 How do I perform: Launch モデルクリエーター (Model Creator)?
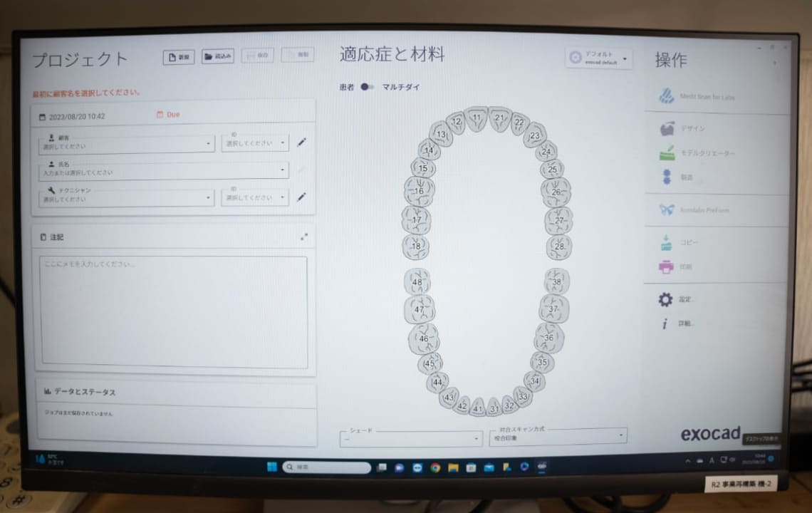click(x=667, y=153)
